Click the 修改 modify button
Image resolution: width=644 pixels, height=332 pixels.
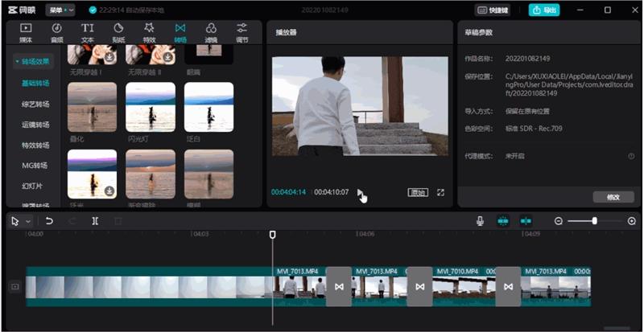613,197
